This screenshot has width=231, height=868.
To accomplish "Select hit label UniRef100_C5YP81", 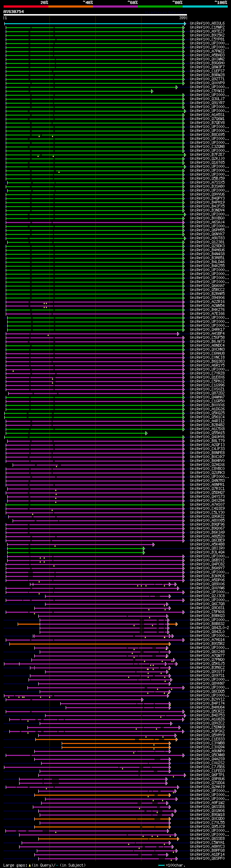I will (207, 39).
